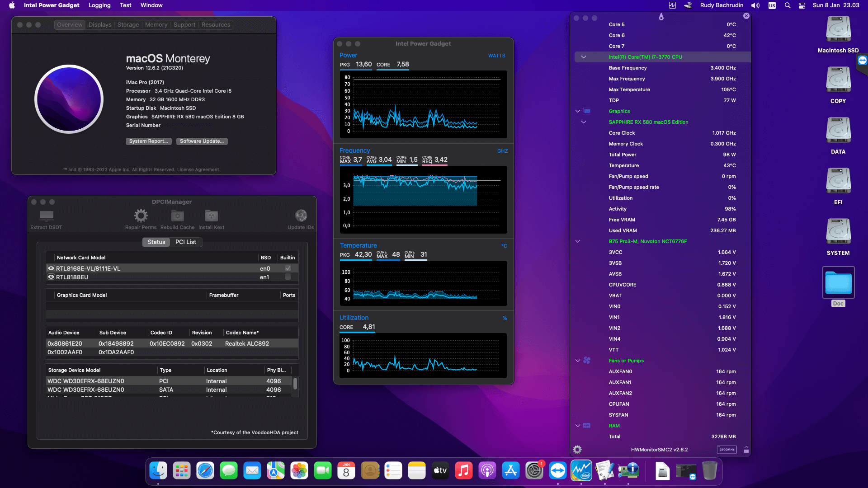
Task: Select first WDC WD30EFRX PCI storage row
Action: pyautogui.click(x=170, y=381)
